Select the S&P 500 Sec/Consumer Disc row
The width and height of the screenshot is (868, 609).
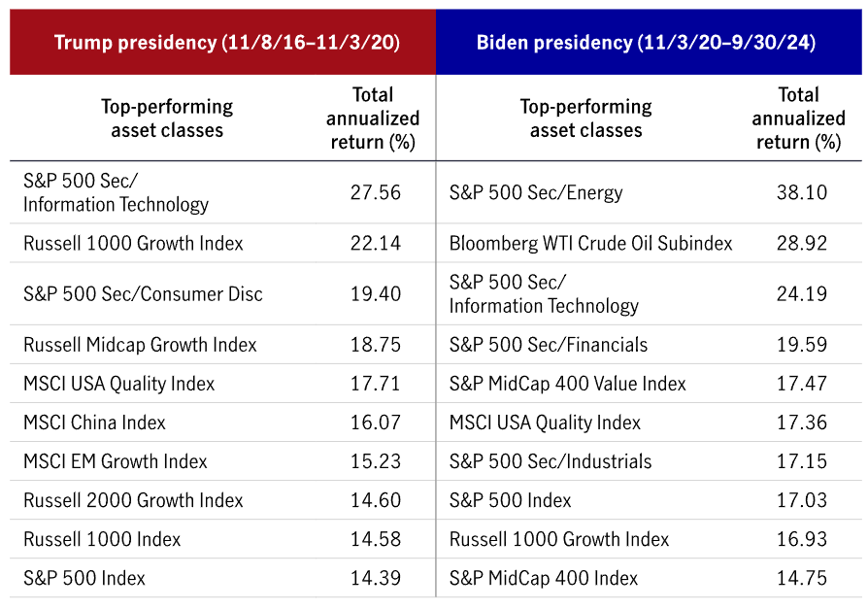[x=143, y=293]
